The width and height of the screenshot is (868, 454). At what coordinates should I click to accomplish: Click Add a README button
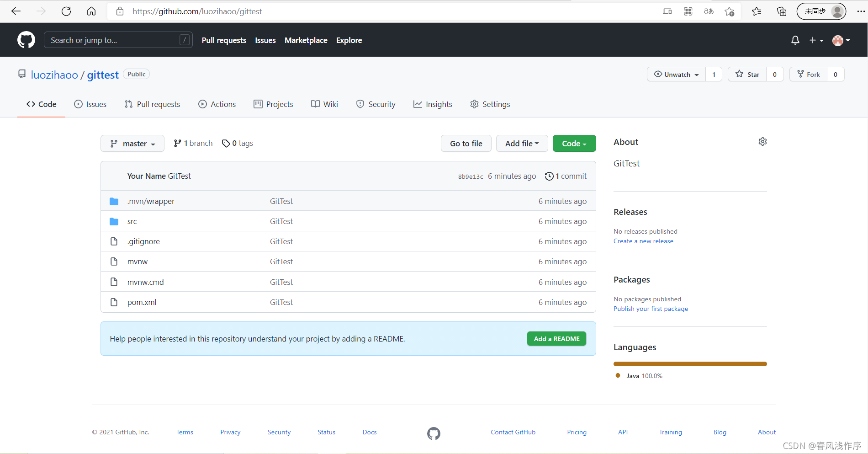tap(556, 339)
